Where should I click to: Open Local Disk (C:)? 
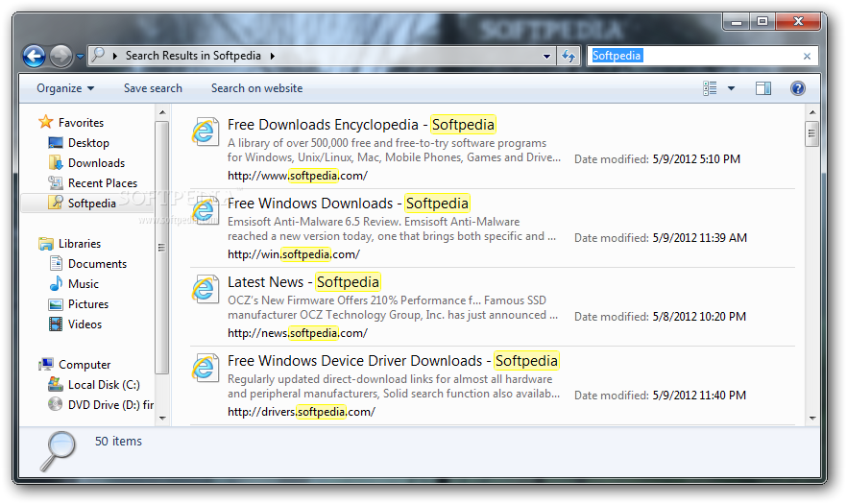(104, 385)
